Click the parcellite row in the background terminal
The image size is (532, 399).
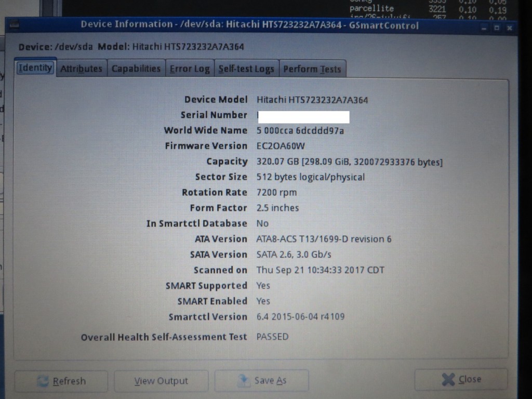tap(428, 9)
